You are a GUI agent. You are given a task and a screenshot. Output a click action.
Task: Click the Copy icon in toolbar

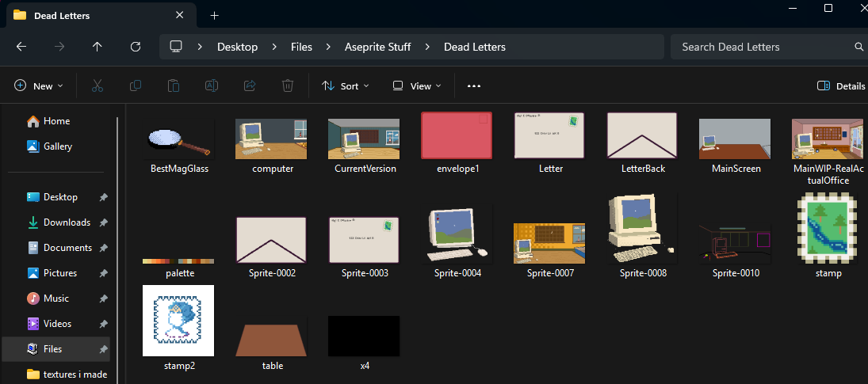136,86
